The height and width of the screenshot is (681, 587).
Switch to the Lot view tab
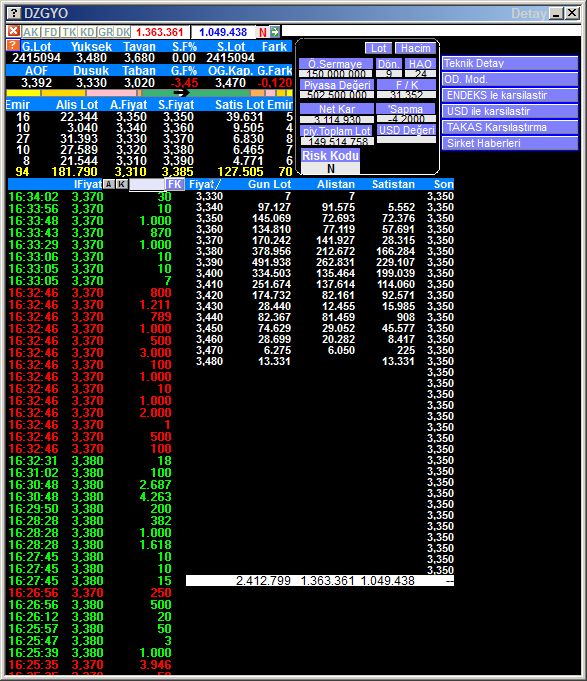pyautogui.click(x=379, y=48)
